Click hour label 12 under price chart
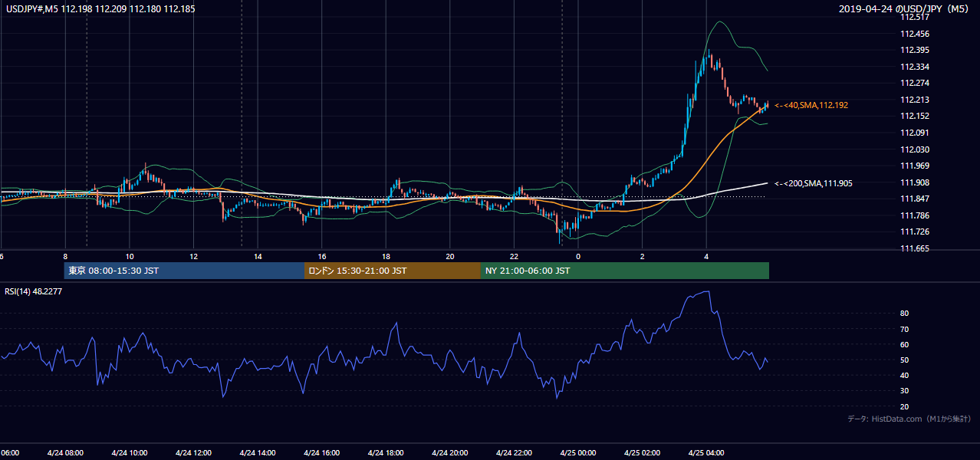Viewport: 980px width, 460px height. tap(193, 257)
